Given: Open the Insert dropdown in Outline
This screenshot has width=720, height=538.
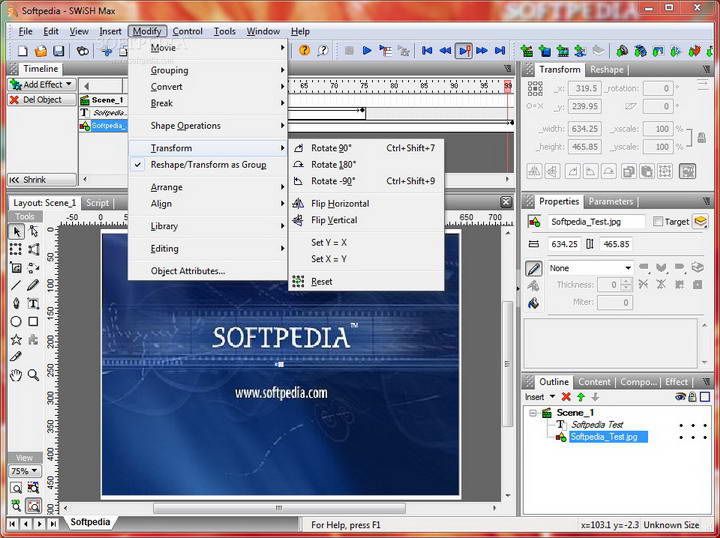Looking at the screenshot, I should tap(540, 397).
